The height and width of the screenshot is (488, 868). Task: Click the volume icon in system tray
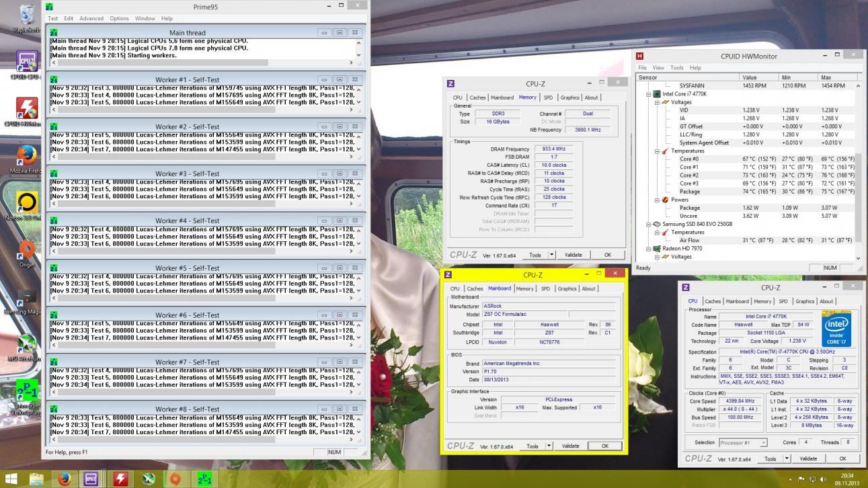tap(823, 479)
